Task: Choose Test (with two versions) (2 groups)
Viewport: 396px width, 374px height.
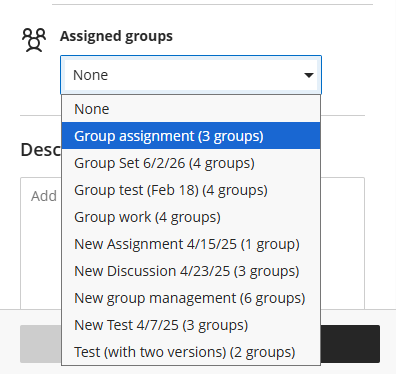Action: coord(191,352)
